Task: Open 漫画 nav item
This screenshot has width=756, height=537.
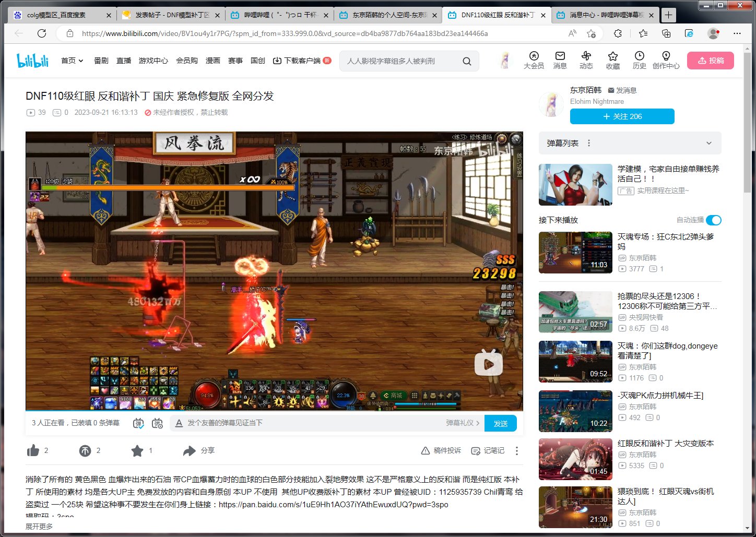Action: 213,61
